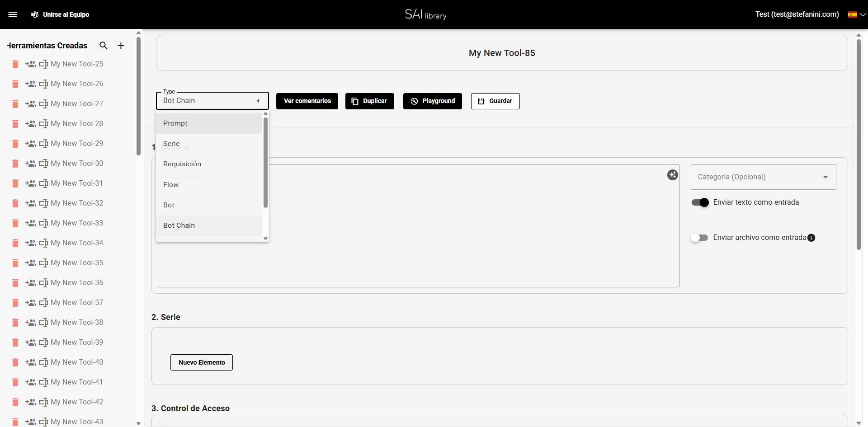This screenshot has height=427, width=868.
Task: Open the language flag dropdown
Action: click(857, 14)
